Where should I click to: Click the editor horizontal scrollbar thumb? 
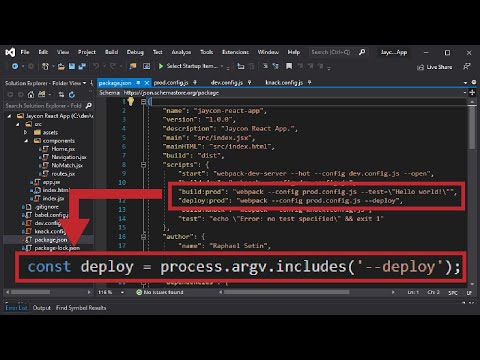click(287, 292)
